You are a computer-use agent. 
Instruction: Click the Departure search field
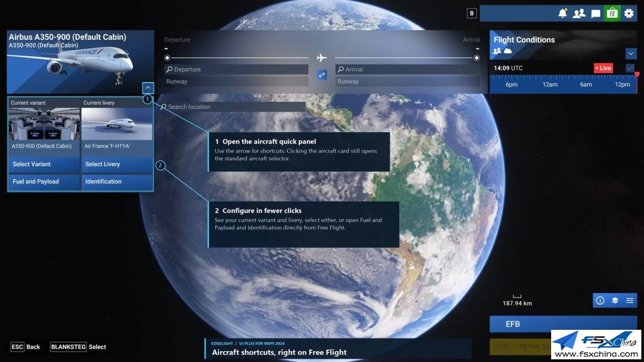tap(237, 69)
